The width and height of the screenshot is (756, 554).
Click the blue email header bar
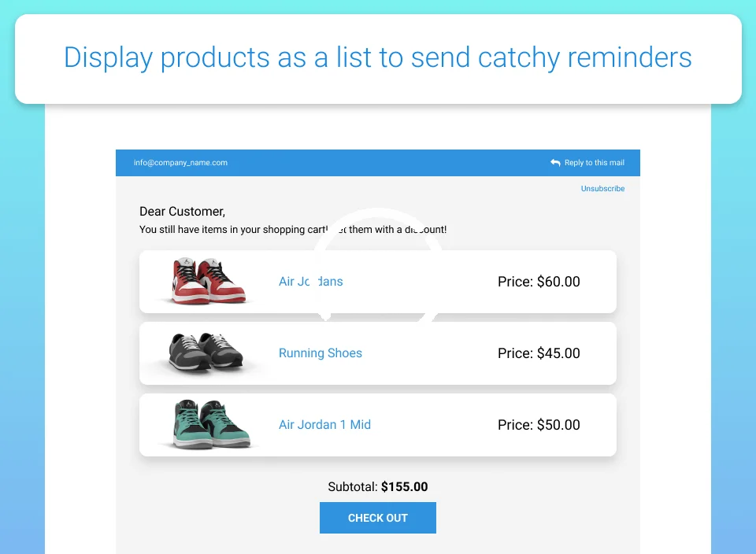pyautogui.click(x=378, y=163)
